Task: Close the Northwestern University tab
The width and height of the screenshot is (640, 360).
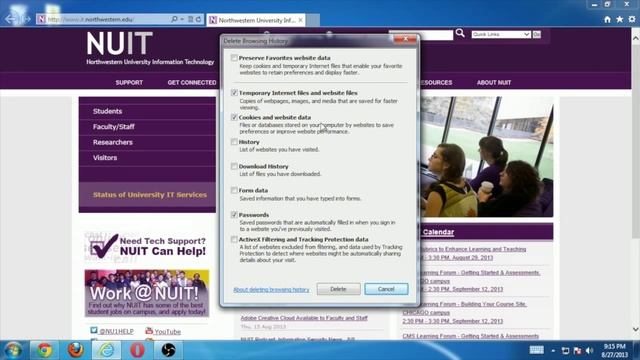Action: coord(300,20)
